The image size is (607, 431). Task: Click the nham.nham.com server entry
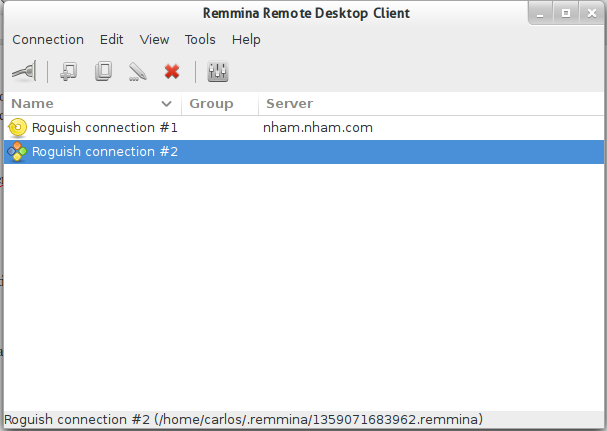tap(318, 127)
